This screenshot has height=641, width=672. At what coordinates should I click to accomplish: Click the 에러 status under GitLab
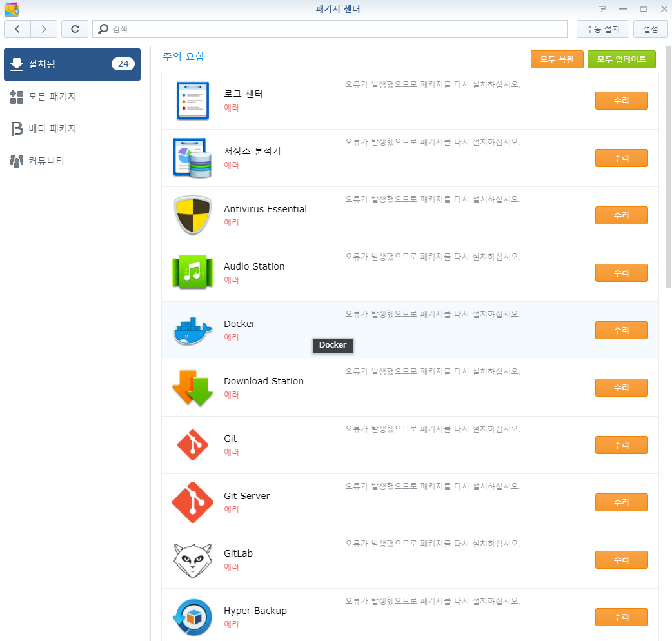(232, 567)
